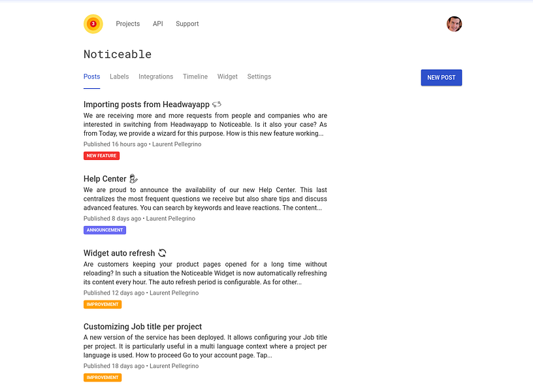This screenshot has width=533, height=392.
Task: Open the Timeline tab
Action: tap(195, 76)
